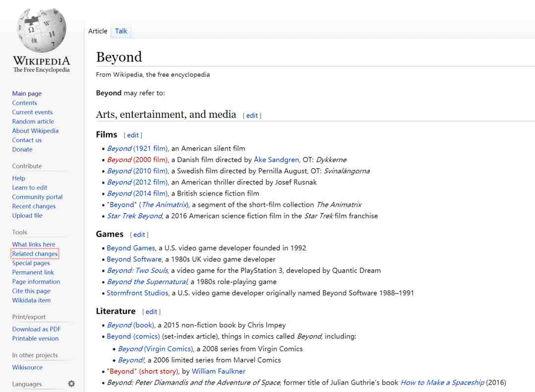Click Download as PDF
Screen dimensions: 535x392
click(x=37, y=329)
